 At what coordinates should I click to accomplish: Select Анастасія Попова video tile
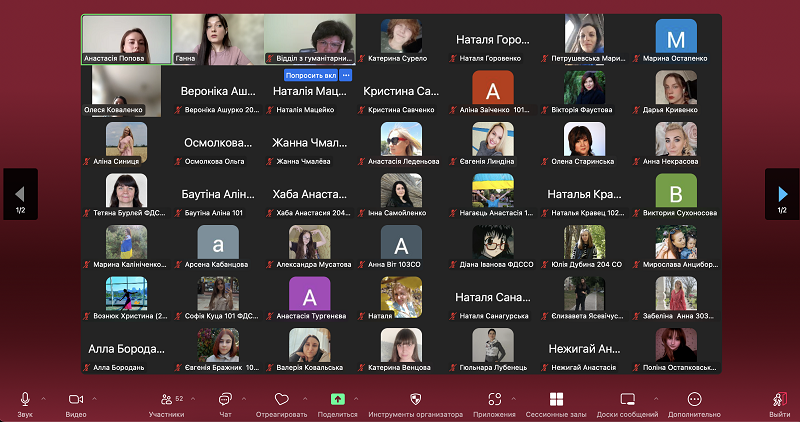125,39
